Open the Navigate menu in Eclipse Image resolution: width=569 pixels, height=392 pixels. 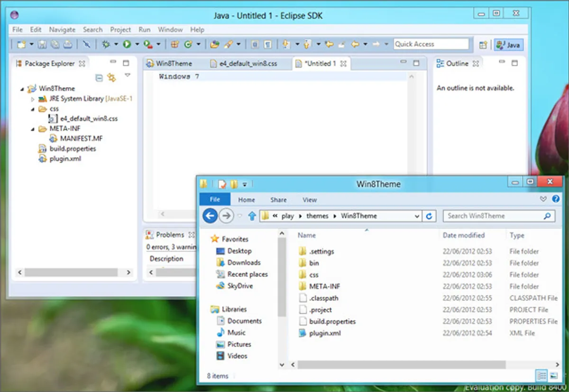pos(62,29)
